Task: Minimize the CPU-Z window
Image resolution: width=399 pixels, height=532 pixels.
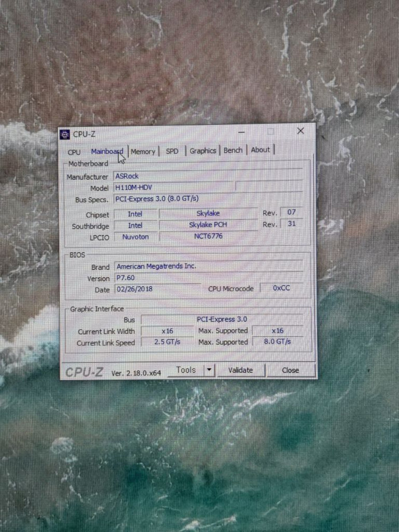Action: click(x=242, y=131)
